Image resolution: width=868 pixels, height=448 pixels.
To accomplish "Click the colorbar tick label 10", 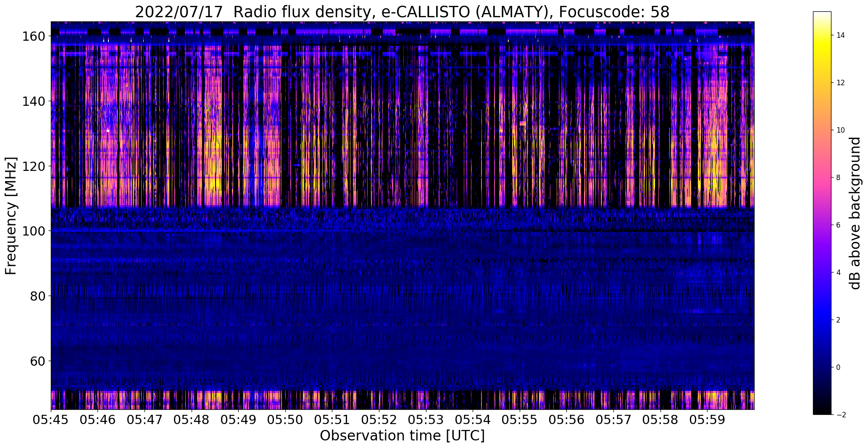I will pos(841,130).
